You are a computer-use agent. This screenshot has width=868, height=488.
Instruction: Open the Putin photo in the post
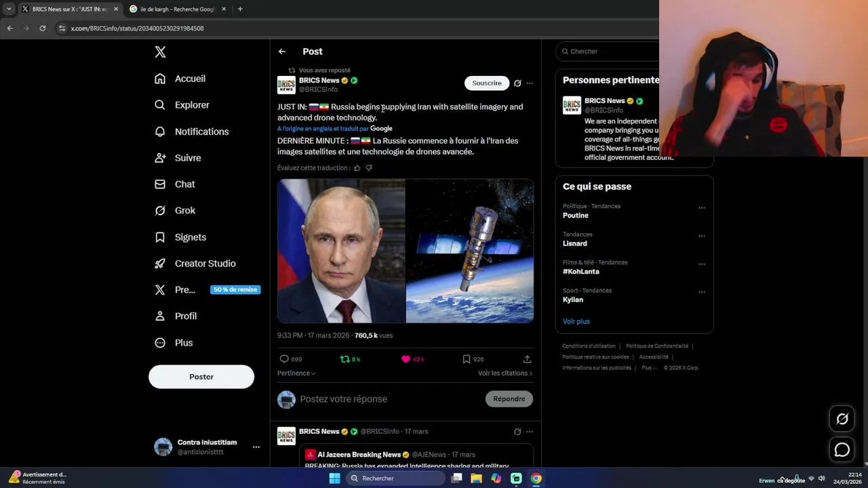click(341, 251)
